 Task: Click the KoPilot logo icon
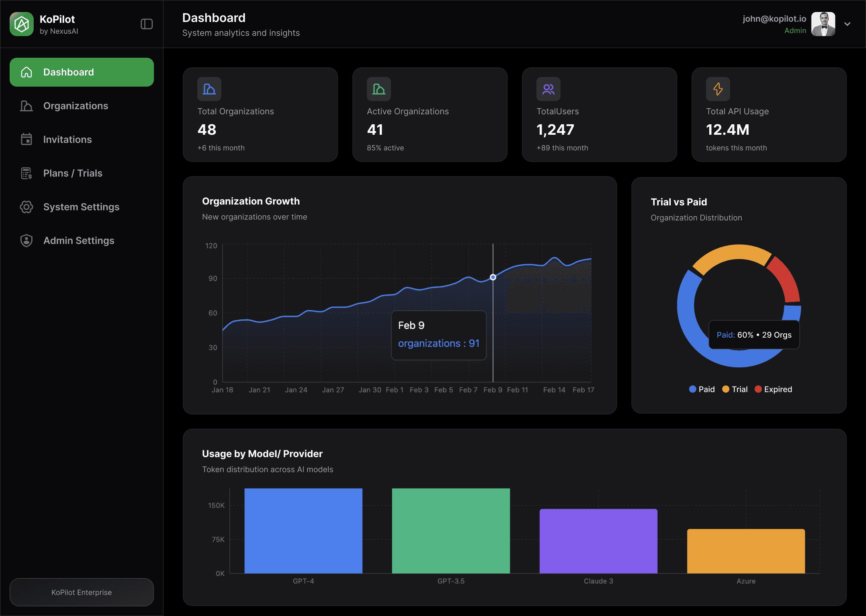pos(22,24)
